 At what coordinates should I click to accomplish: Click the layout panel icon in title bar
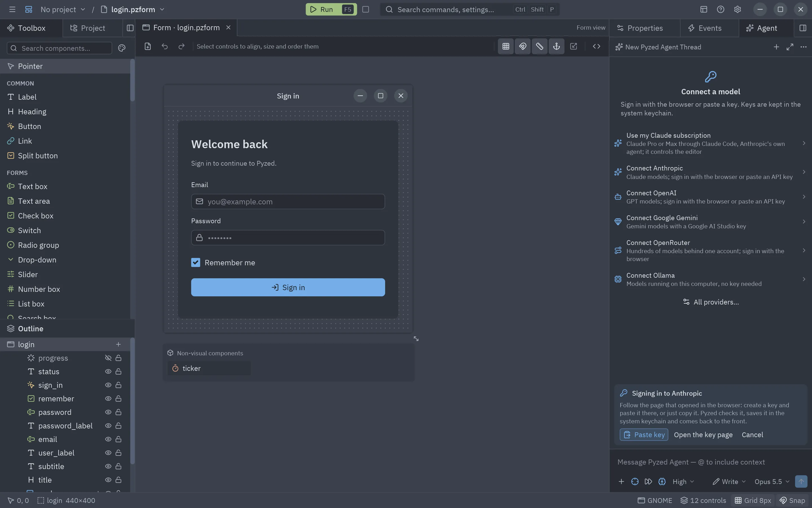pos(704,9)
